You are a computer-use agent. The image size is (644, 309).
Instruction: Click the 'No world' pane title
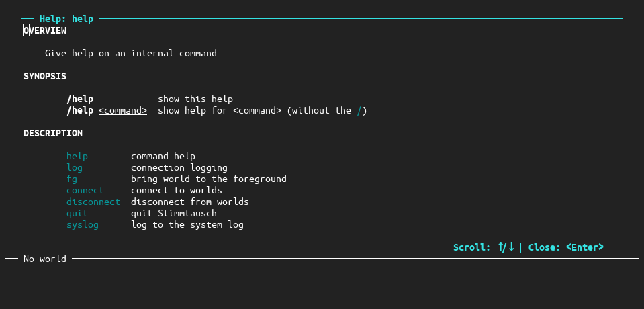[45, 259]
